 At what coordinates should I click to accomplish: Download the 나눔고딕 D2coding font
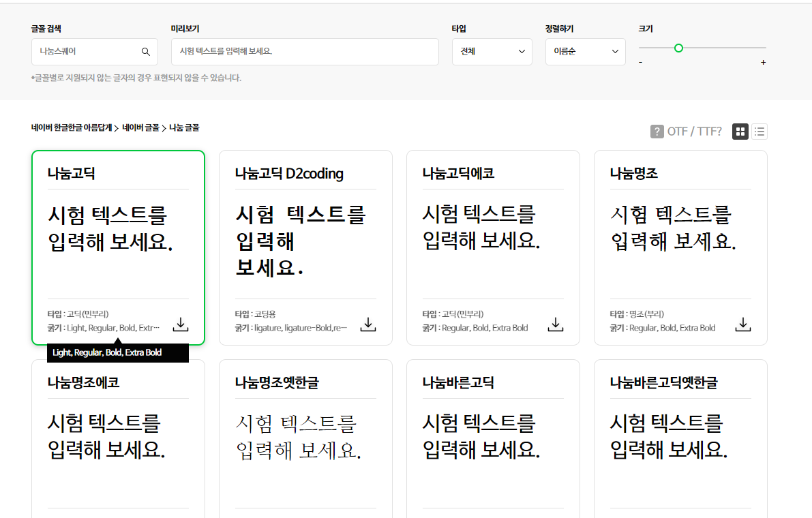pyautogui.click(x=367, y=324)
